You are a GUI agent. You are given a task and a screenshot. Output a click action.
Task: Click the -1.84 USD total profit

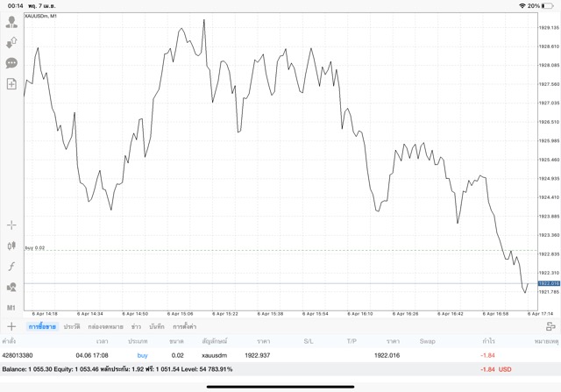click(x=496, y=369)
